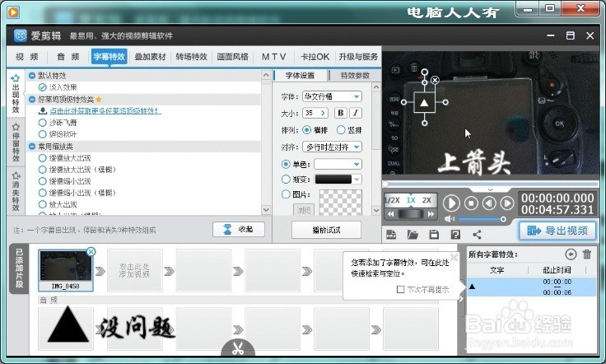
Task: Open the gradient color swatch dropdown
Action: click(338, 180)
